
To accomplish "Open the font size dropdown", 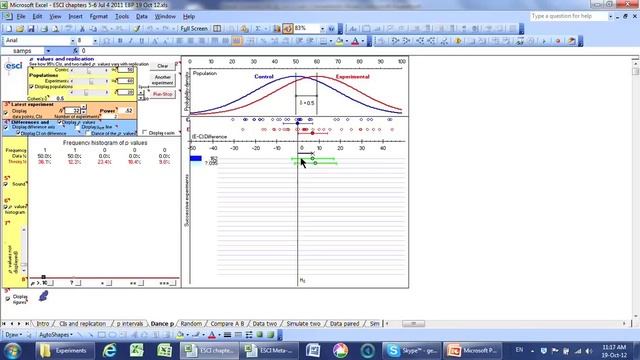I will pos(95,41).
